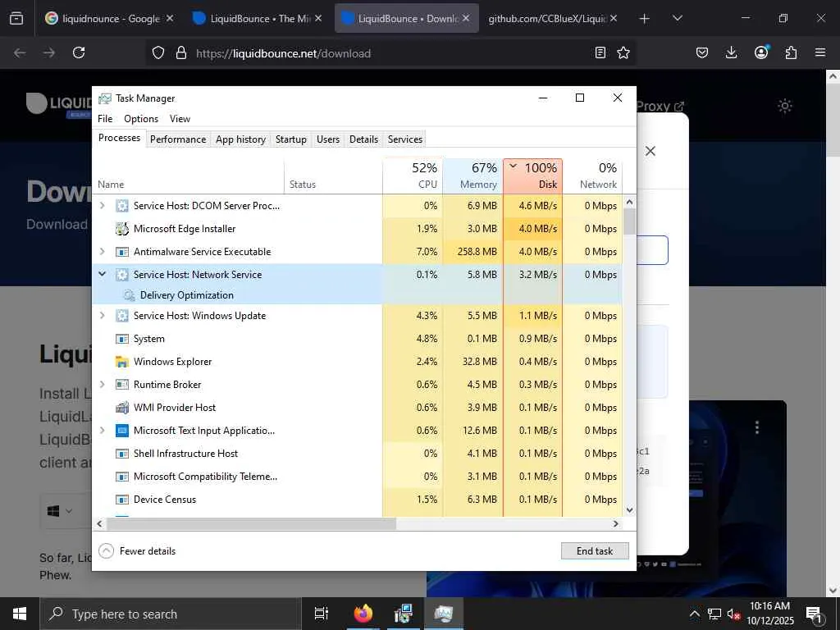Switch to the App history tab
This screenshot has height=630, width=840.
click(240, 139)
